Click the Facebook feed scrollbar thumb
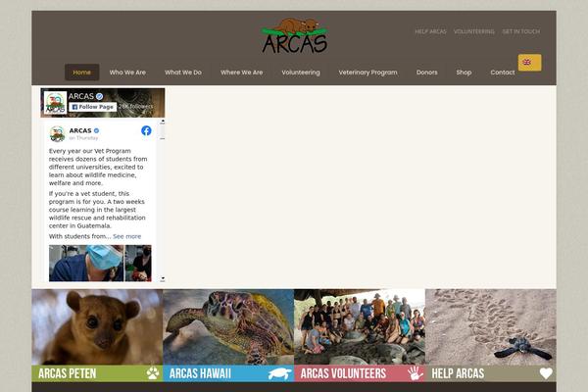588x392 pixels. (163, 131)
